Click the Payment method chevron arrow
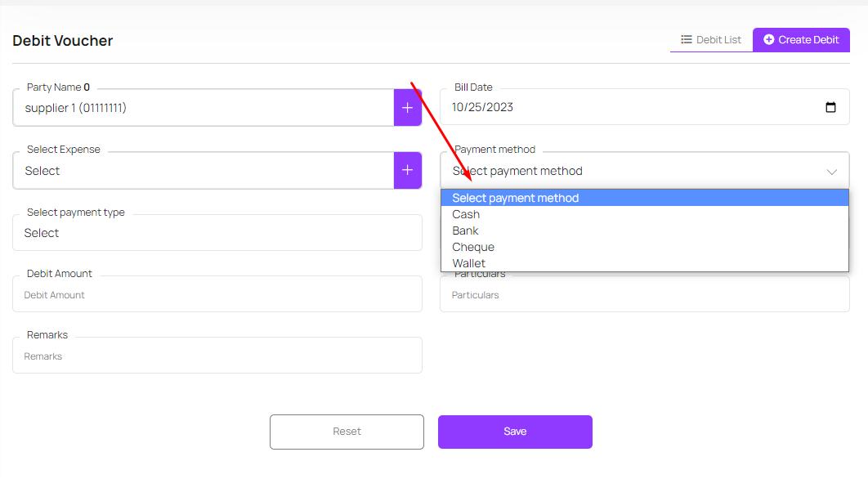The image size is (868, 479). [831, 172]
